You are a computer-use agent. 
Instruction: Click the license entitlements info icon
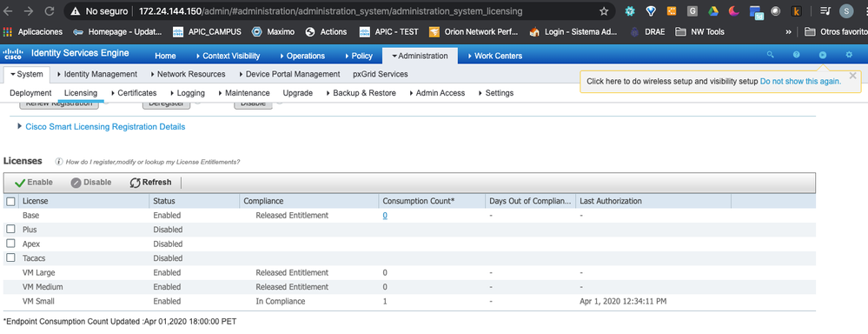tap(59, 162)
